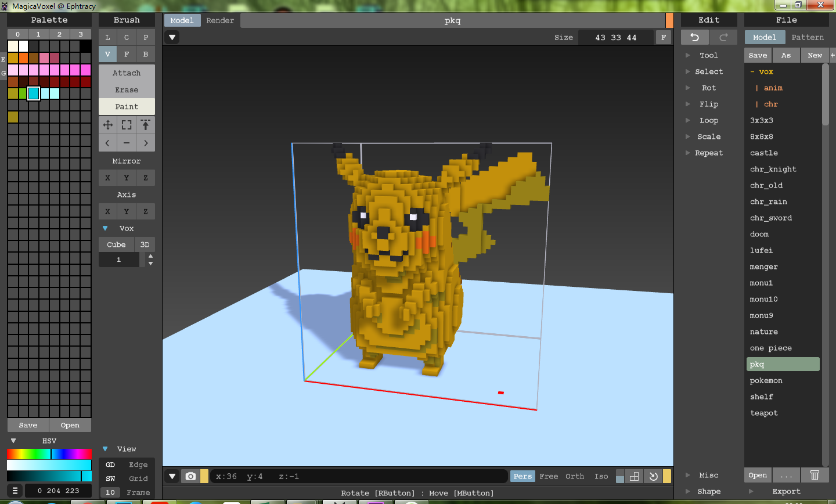Collapse the HSV color section
The image size is (836, 504).
pos(13,441)
